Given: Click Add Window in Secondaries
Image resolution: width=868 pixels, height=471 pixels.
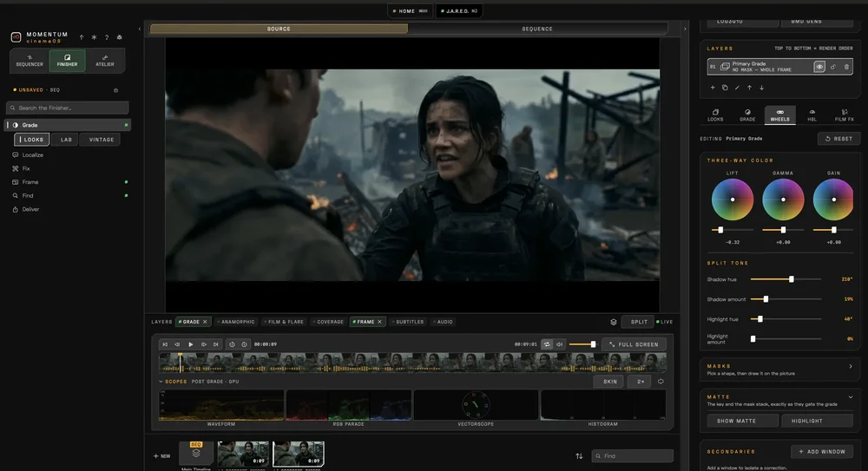Looking at the screenshot, I should pos(822,452).
